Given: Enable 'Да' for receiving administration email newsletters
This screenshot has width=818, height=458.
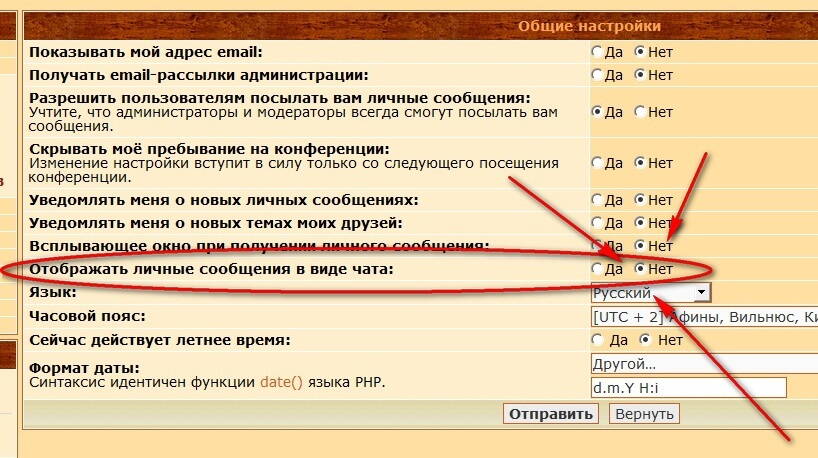Looking at the screenshot, I should (x=597, y=75).
